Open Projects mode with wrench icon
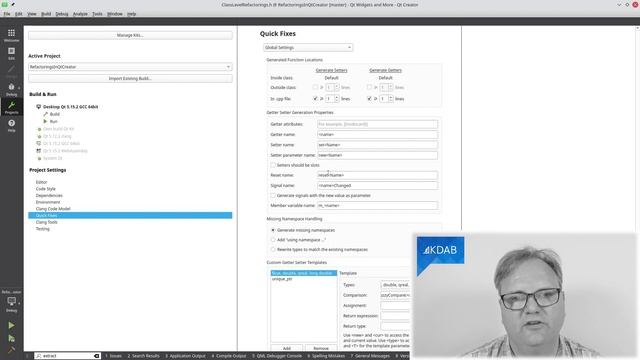The image size is (640, 360). click(x=11, y=107)
